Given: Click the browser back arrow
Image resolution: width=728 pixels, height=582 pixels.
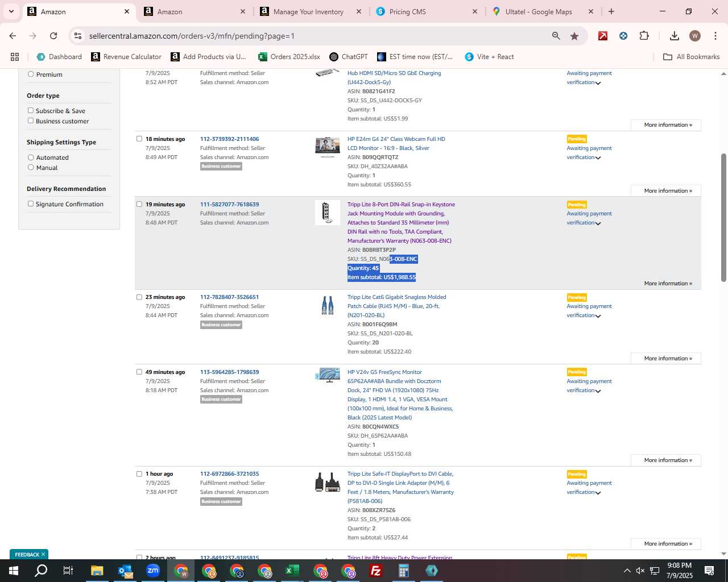Looking at the screenshot, I should 13,36.
